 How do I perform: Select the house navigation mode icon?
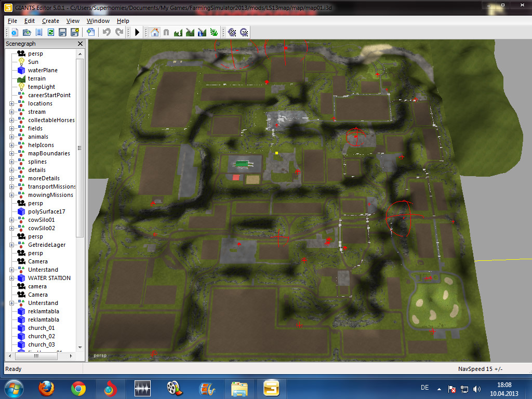pyautogui.click(x=155, y=33)
